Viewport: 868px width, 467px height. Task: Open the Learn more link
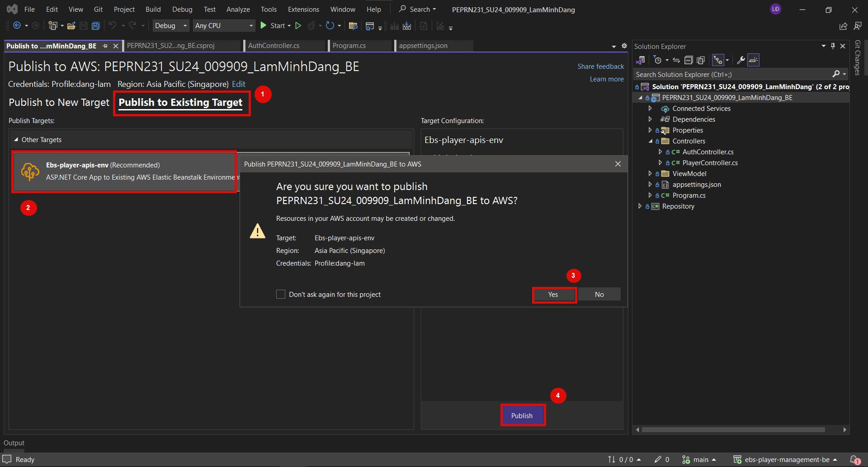(x=607, y=79)
